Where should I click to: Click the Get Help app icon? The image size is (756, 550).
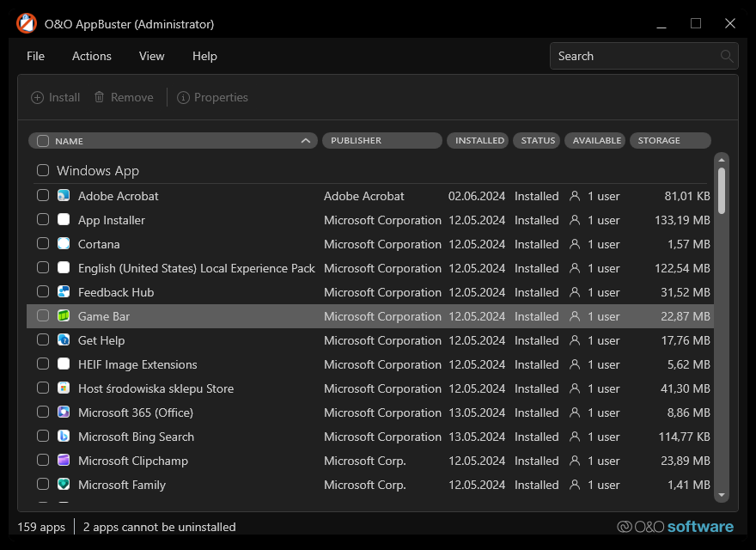[x=64, y=340]
